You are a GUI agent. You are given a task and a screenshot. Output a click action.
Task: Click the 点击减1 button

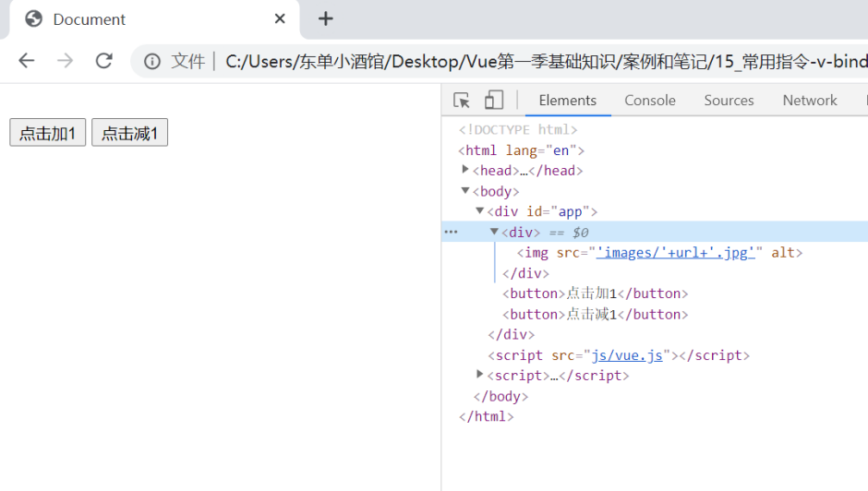point(129,133)
